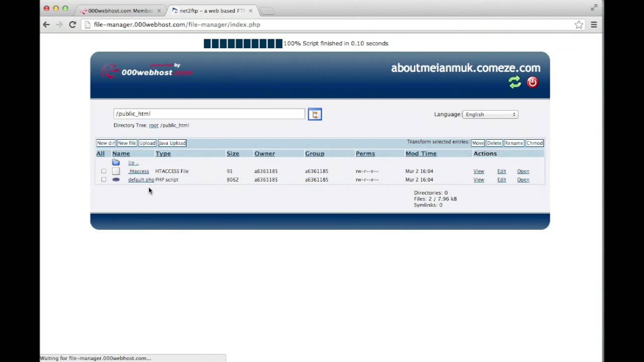Bookmark the page with the star icon
644x362 pixels.
pyautogui.click(x=579, y=25)
